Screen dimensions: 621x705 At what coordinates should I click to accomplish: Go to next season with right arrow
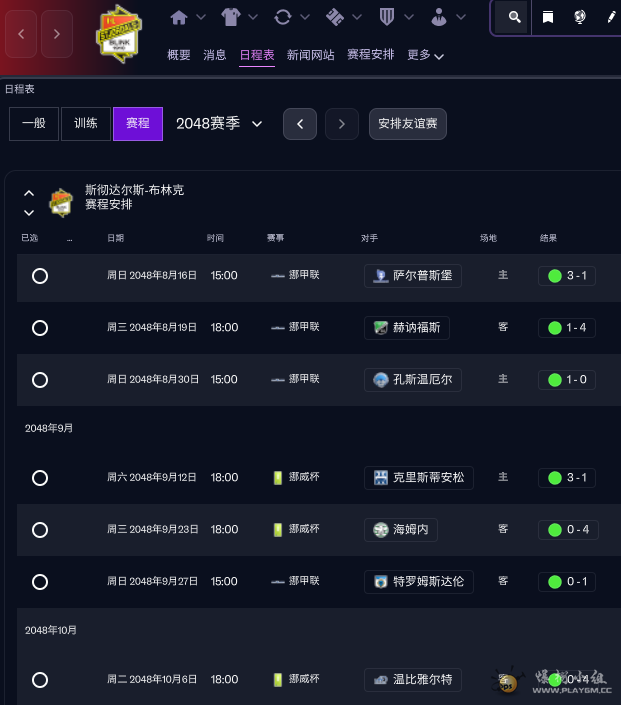(x=342, y=124)
